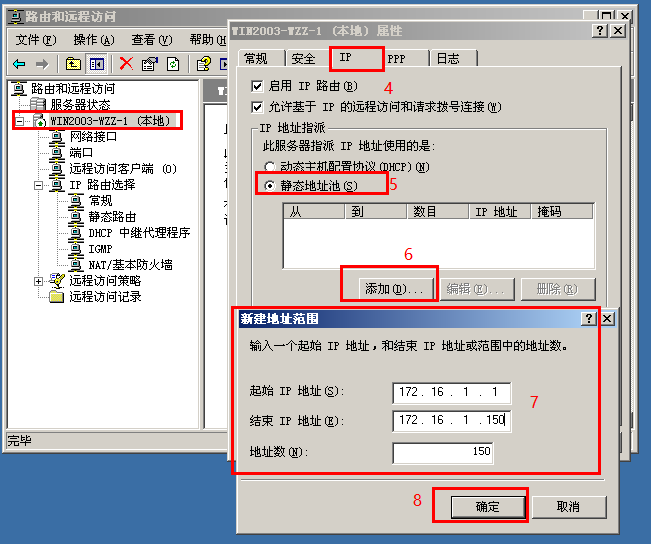651x544 pixels.
Task: Switch to the 常规 tab in properties
Action: pyautogui.click(x=261, y=58)
